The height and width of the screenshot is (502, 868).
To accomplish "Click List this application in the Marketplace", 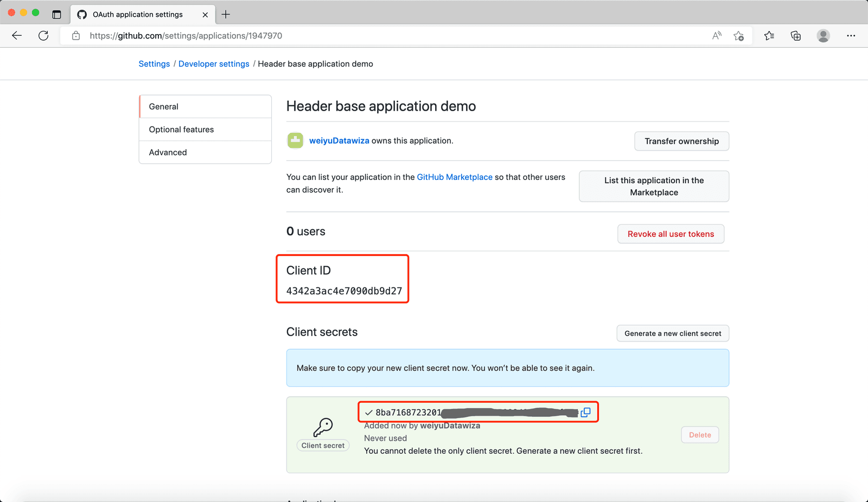I will (x=654, y=186).
